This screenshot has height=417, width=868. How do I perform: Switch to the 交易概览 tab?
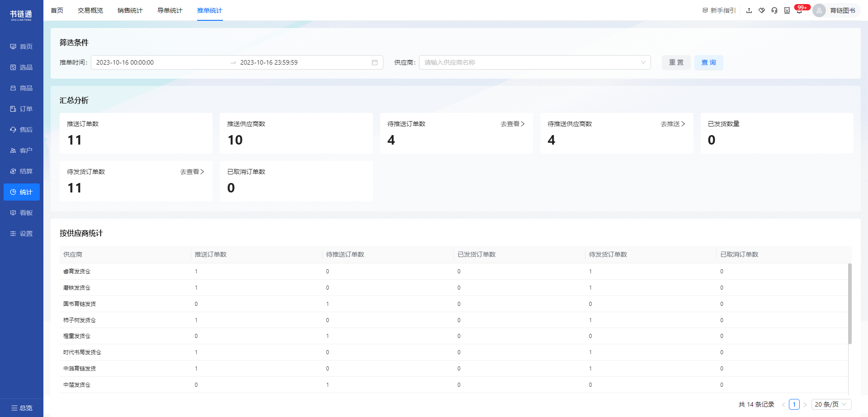(90, 10)
